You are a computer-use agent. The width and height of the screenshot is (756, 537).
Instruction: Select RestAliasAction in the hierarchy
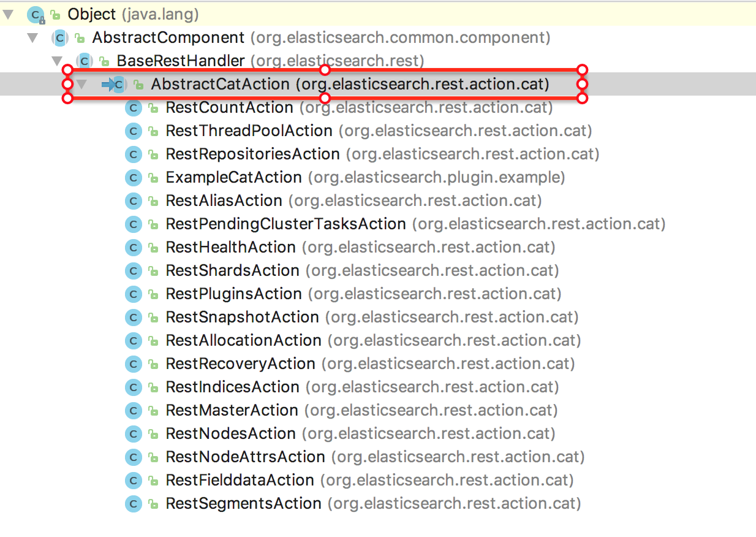click(353, 201)
